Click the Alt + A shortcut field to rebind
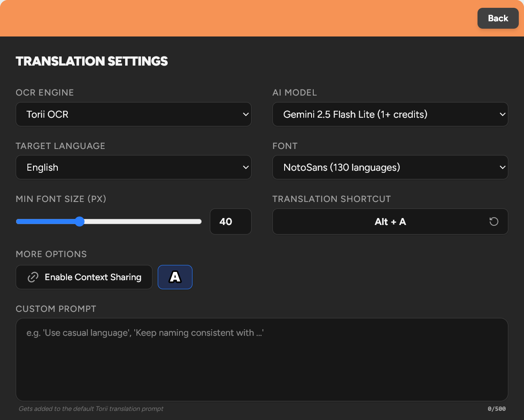 pyautogui.click(x=390, y=222)
